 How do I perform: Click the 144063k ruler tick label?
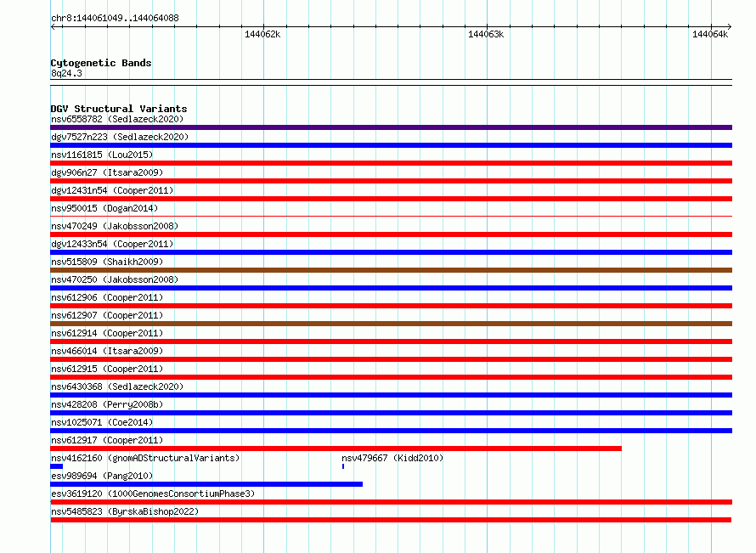(486, 34)
